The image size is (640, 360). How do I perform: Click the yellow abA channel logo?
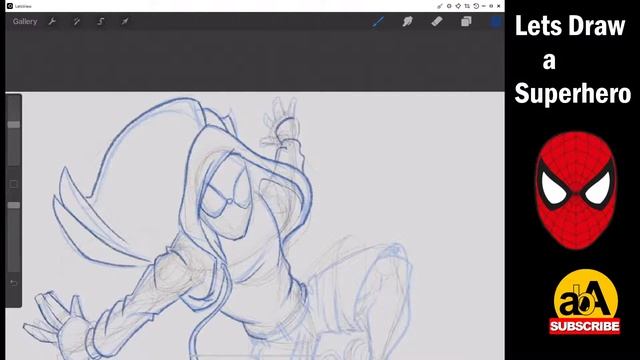coord(586,295)
